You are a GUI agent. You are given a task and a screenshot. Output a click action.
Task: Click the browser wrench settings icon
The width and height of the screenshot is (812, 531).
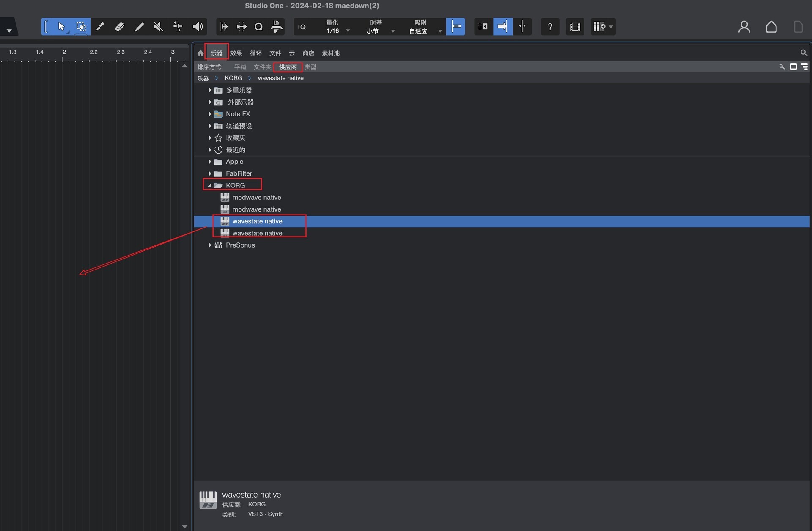(x=782, y=67)
